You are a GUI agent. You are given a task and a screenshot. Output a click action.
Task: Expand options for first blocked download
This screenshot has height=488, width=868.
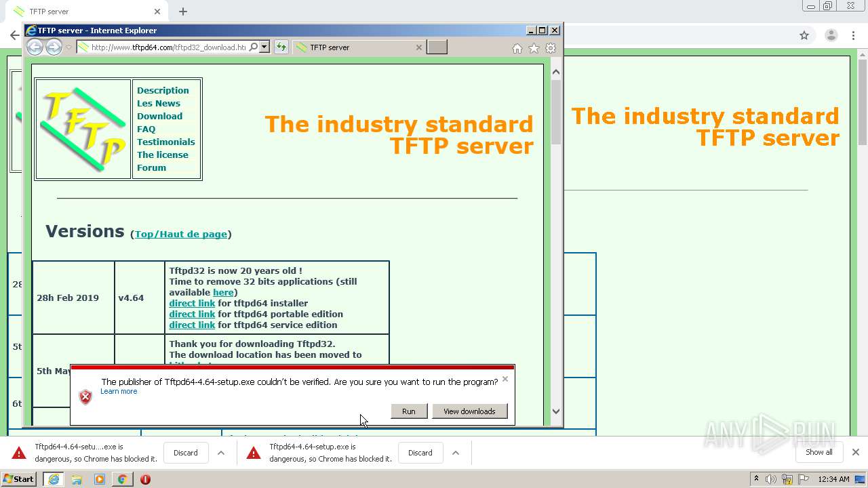(221, 453)
